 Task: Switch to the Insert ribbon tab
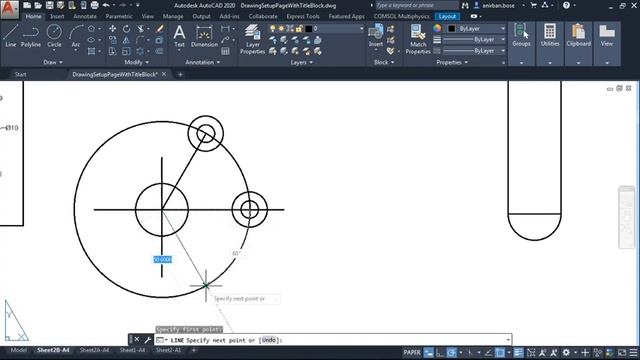tap(57, 16)
